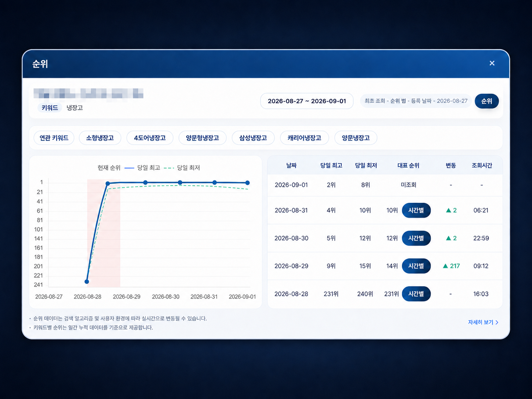Viewport: 532px width, 399px height.
Task: Choose the 4도어냉장고 keyword chip
Action: coord(150,138)
